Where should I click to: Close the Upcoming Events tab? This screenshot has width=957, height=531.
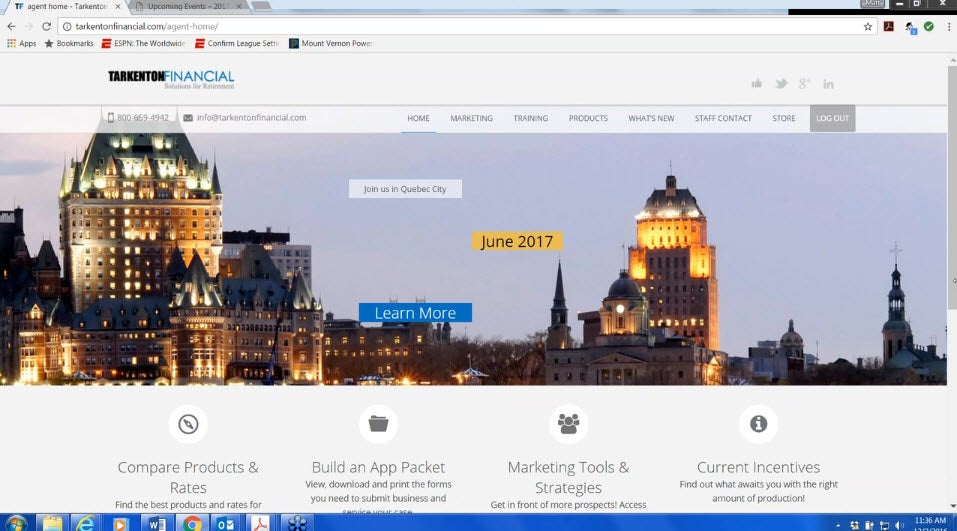(x=239, y=7)
